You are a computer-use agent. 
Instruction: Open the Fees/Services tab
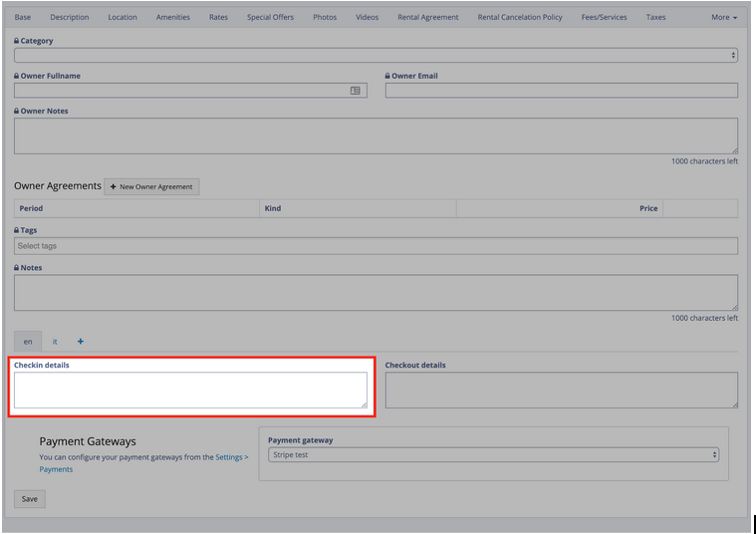click(605, 17)
